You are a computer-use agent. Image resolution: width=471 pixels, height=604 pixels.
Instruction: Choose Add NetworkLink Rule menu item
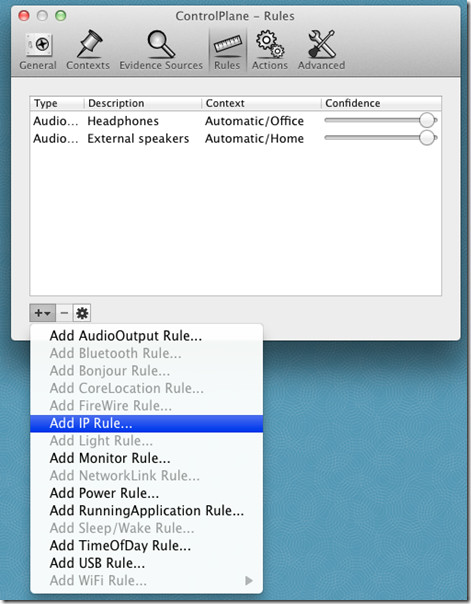point(146,475)
